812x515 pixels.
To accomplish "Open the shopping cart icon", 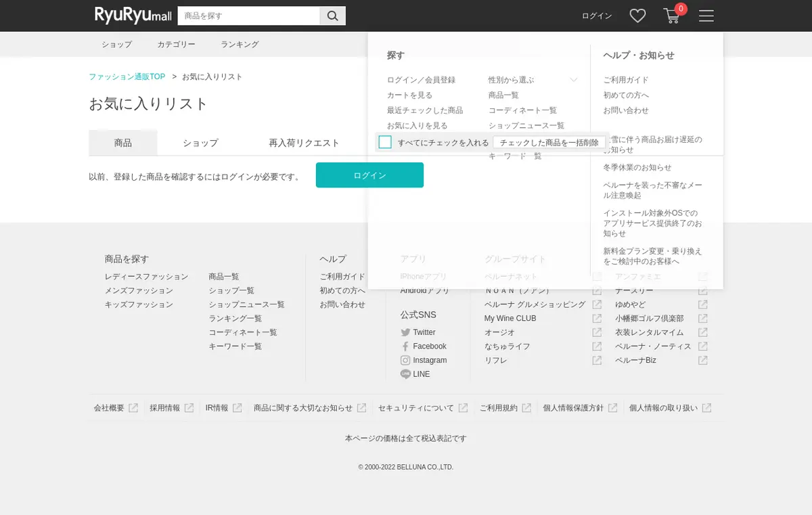I will coord(672,16).
